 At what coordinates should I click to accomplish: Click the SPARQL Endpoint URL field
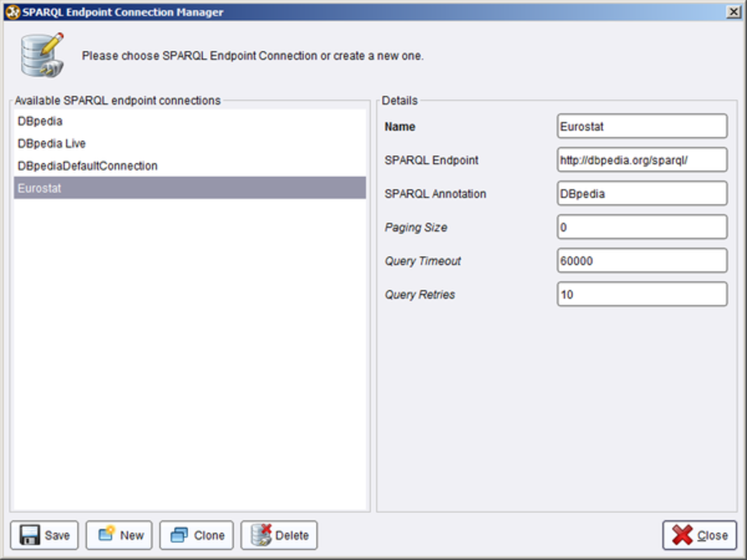point(642,160)
